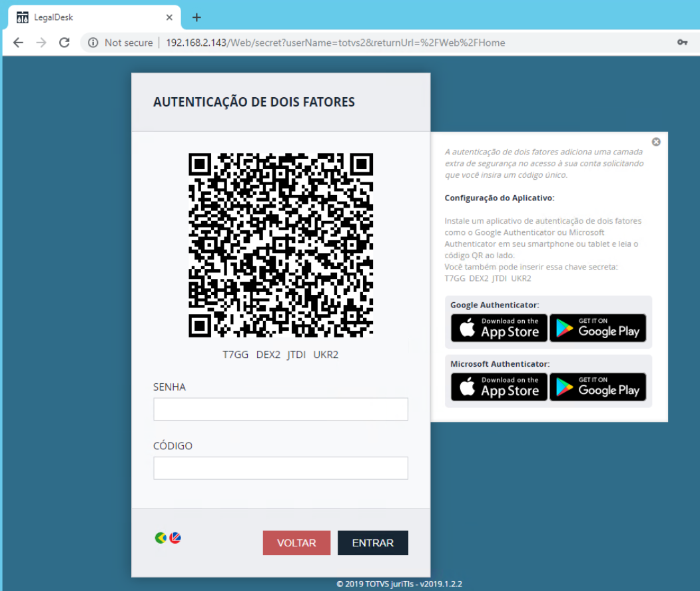Click the TOTVS juriTIs version footer

coord(399,584)
